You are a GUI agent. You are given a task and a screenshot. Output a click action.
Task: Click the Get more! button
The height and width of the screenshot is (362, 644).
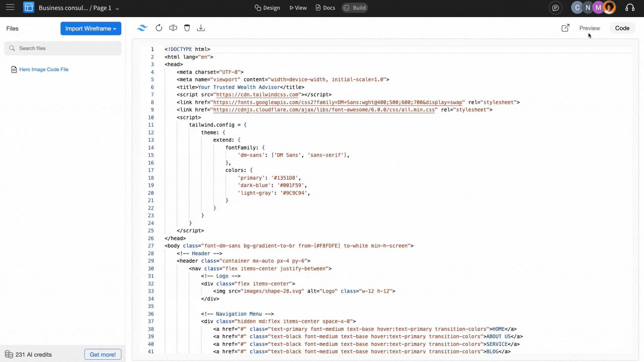(103, 354)
